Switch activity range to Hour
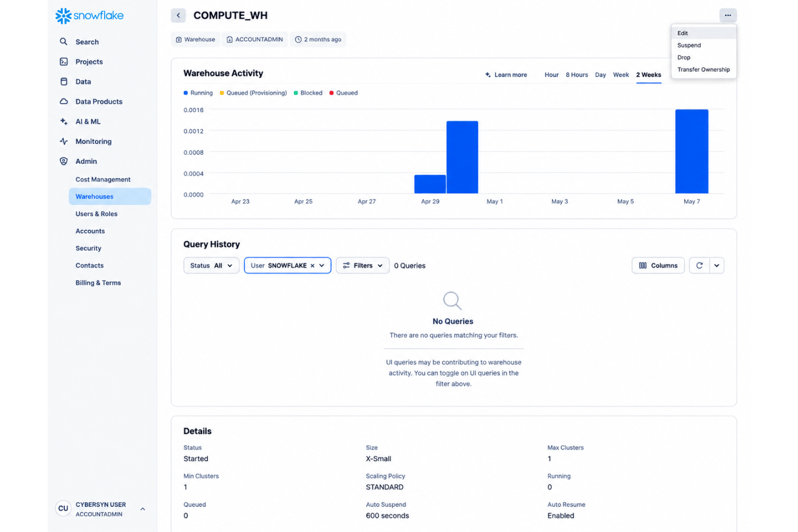 coord(552,75)
